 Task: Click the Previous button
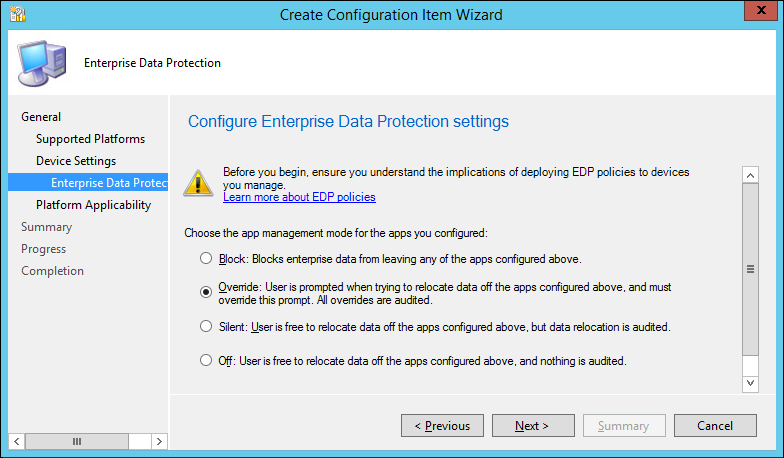[x=442, y=426]
